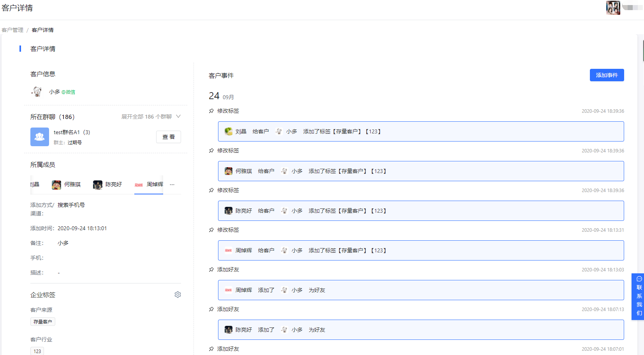
Task: Click the test群名A1 group chat icon
Action: point(40,137)
